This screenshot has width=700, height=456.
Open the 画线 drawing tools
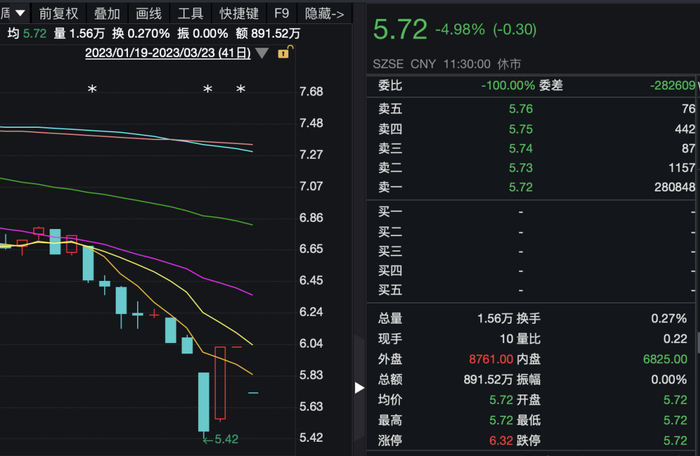click(x=148, y=14)
